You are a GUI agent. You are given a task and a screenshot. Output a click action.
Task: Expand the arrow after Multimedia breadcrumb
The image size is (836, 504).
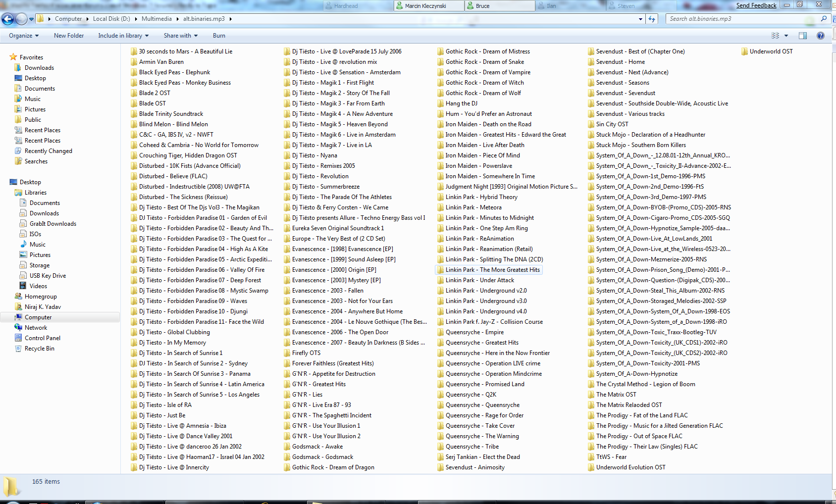pyautogui.click(x=178, y=19)
